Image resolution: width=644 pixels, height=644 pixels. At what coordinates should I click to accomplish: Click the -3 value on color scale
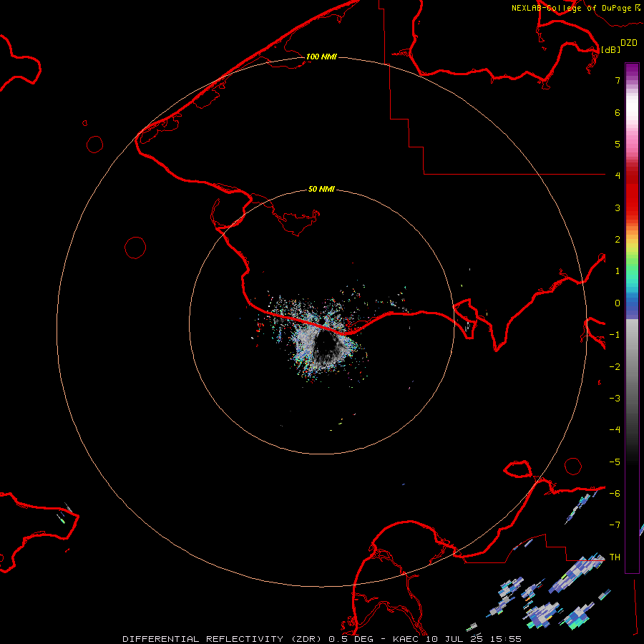pos(615,399)
